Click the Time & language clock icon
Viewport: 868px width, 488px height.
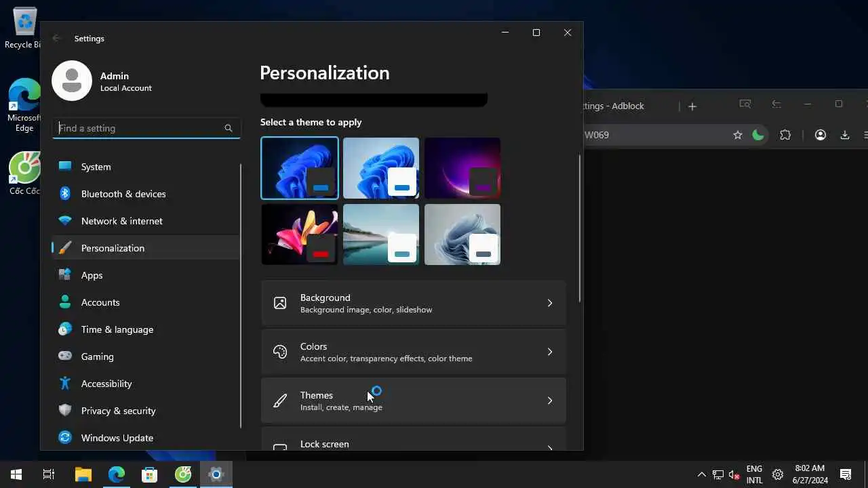65,329
